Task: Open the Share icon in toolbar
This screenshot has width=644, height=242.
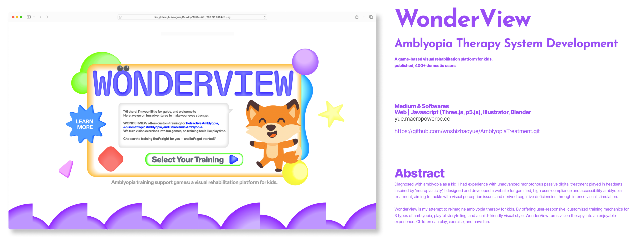Action: tap(357, 17)
